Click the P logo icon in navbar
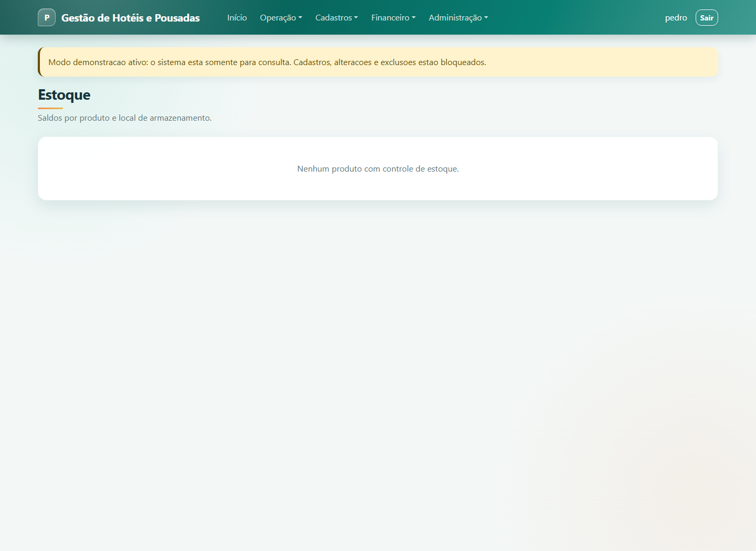Viewport: 756px width, 551px height. (x=47, y=17)
